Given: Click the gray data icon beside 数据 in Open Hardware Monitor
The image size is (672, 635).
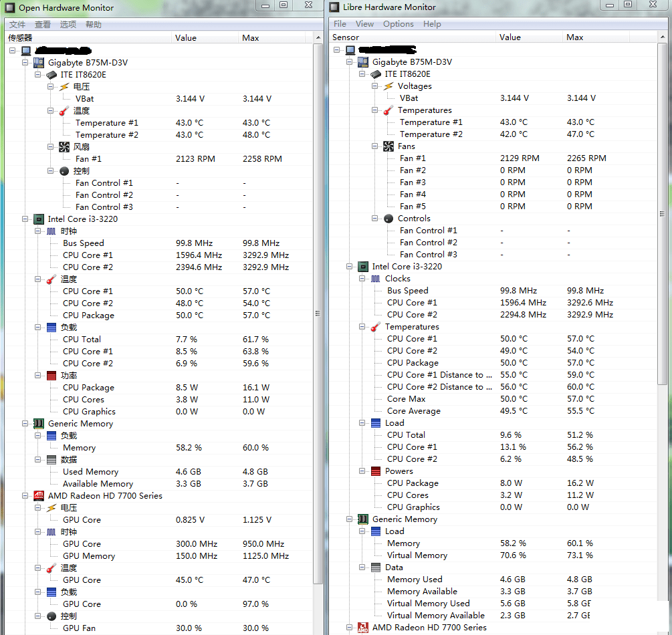Looking at the screenshot, I should 51,460.
